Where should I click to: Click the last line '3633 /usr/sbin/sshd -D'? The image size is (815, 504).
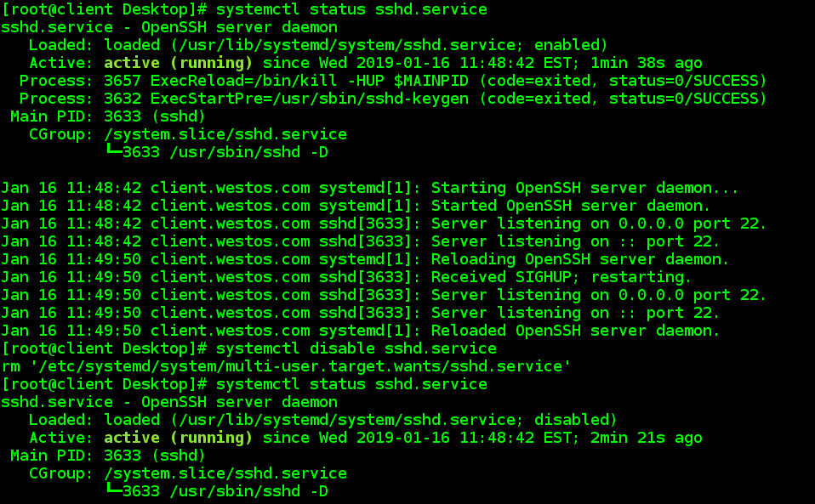point(225,491)
